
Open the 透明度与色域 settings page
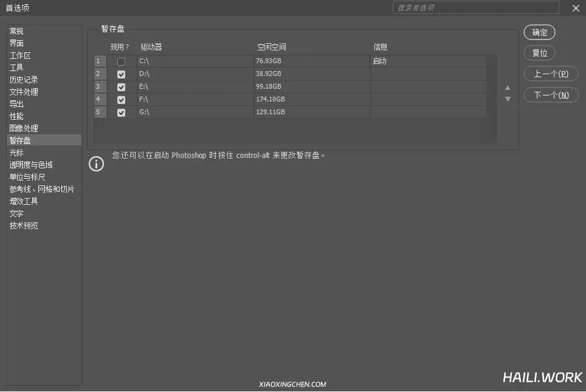click(x=31, y=165)
